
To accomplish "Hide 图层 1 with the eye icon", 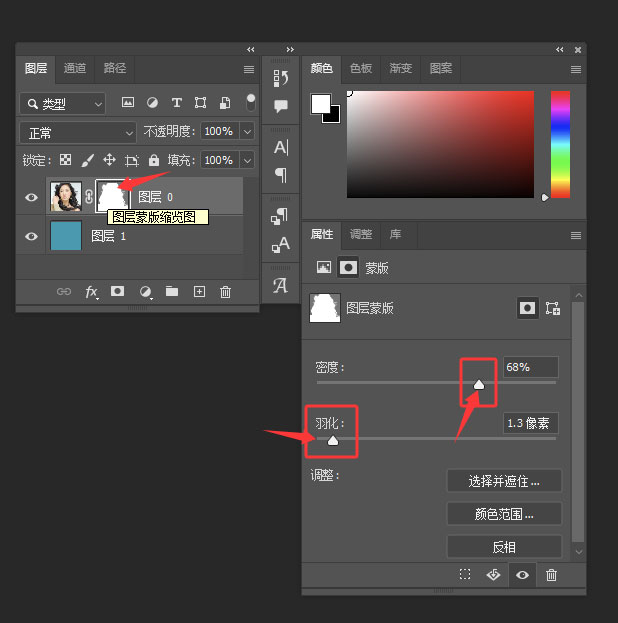I will pos(31,236).
